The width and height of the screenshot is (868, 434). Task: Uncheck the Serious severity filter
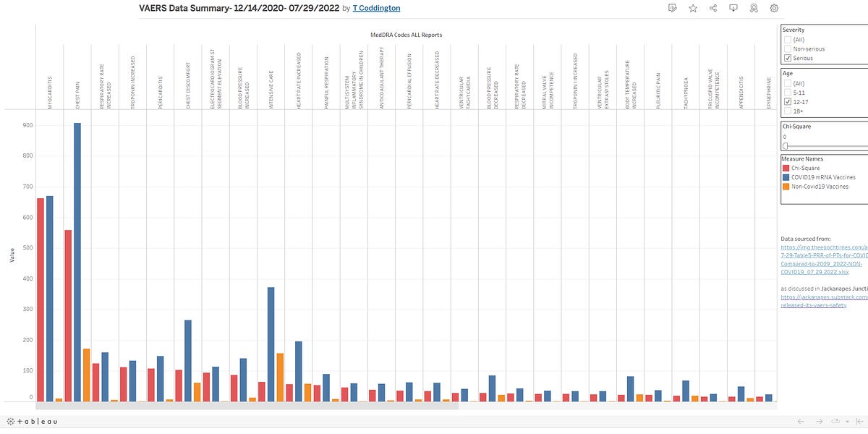(787, 56)
